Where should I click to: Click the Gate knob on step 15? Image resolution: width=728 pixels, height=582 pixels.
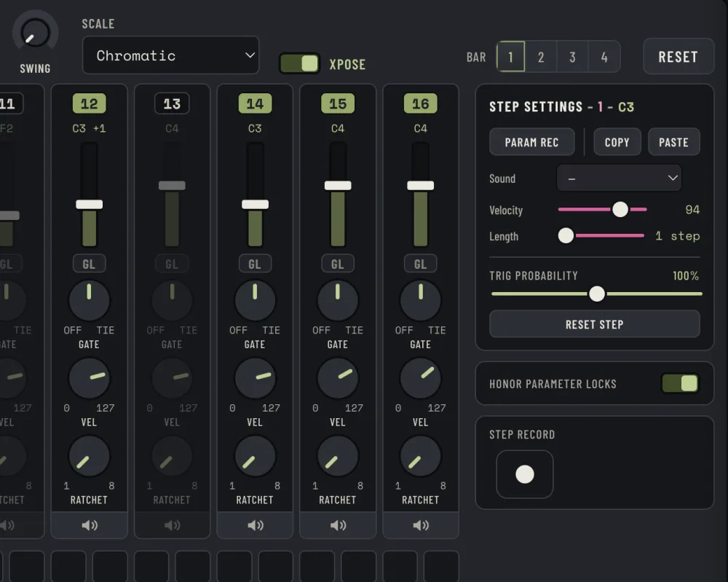pyautogui.click(x=338, y=301)
